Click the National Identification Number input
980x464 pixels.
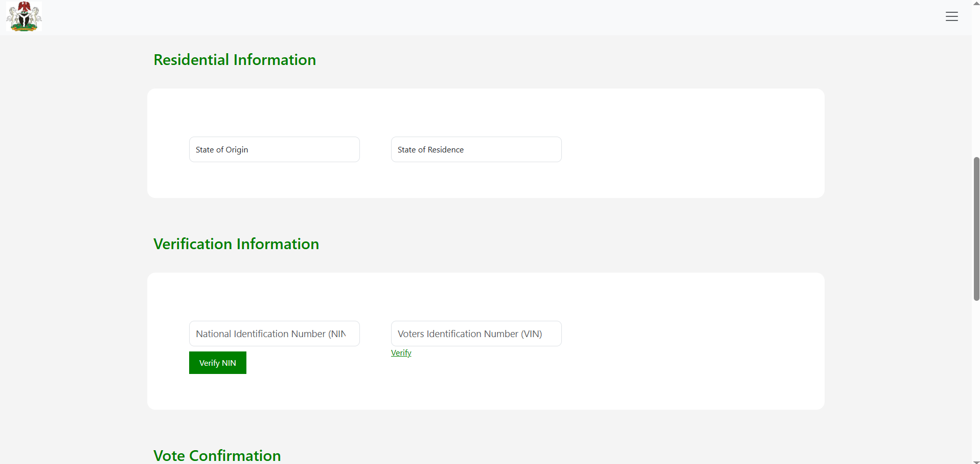point(275,334)
